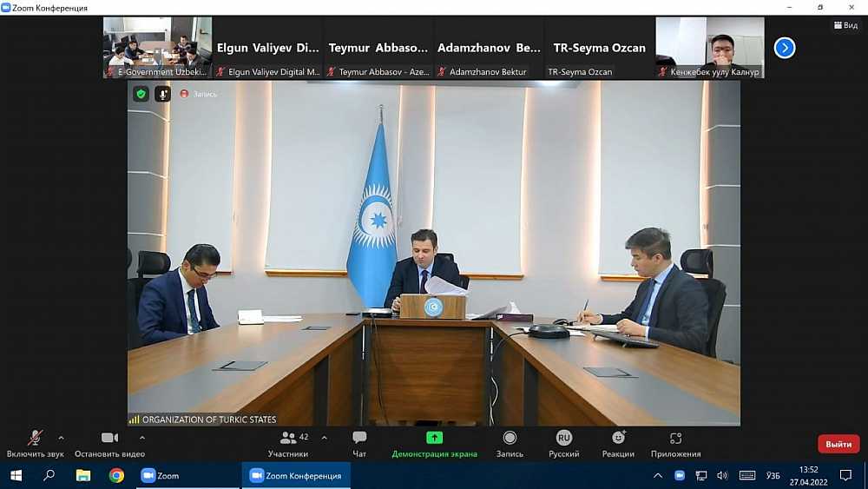Open the Вид view menu
The height and width of the screenshot is (489, 868).
coord(845,25)
